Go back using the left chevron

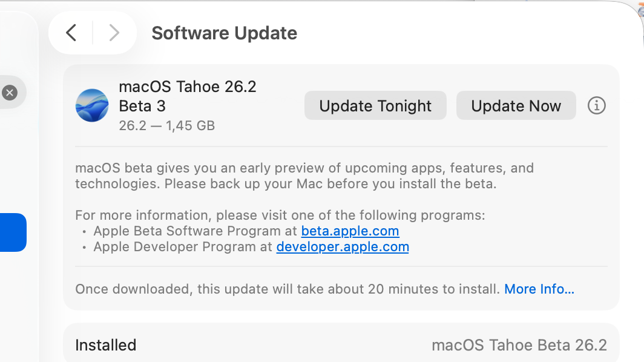71,33
